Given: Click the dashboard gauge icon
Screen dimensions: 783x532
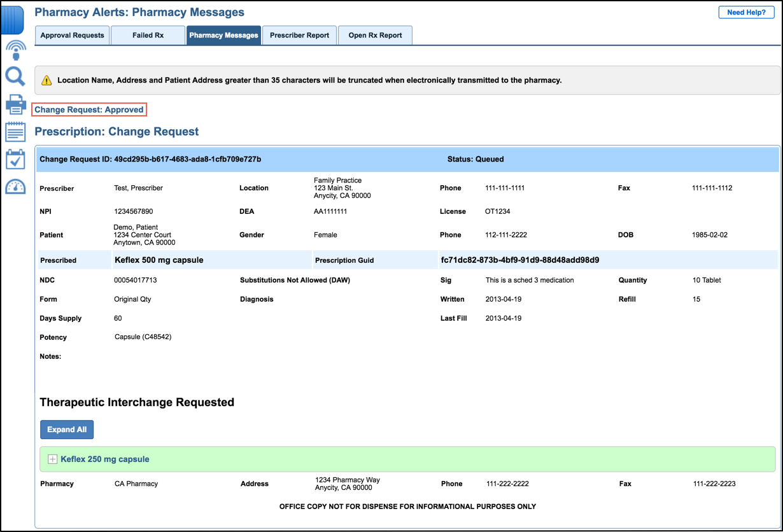Looking at the screenshot, I should click(x=15, y=186).
